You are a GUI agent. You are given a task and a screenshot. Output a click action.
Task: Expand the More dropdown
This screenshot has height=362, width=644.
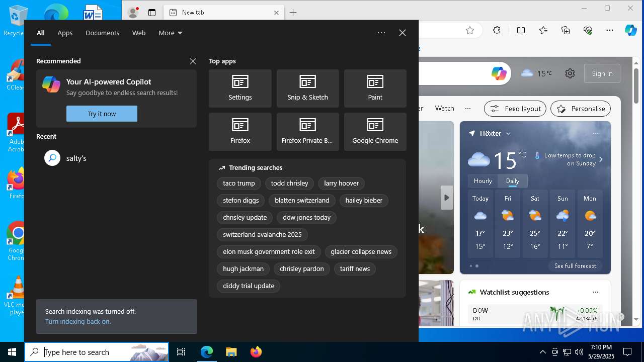(x=171, y=33)
